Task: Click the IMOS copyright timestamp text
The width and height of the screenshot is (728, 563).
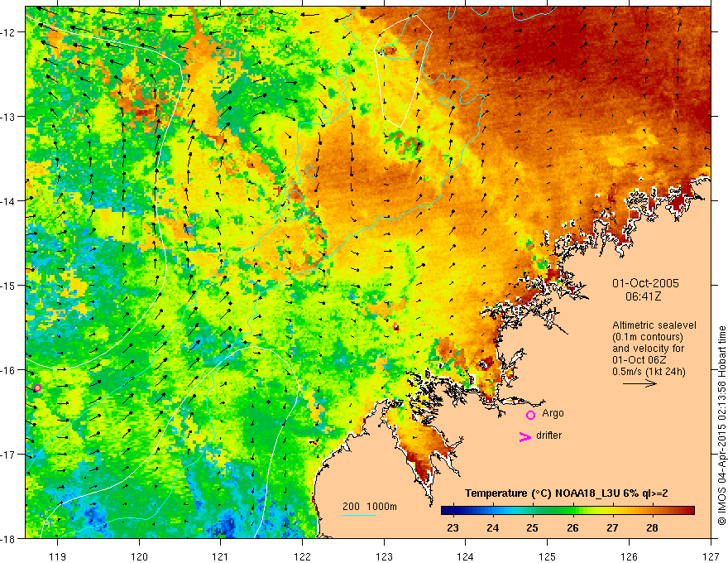Action: (721, 426)
